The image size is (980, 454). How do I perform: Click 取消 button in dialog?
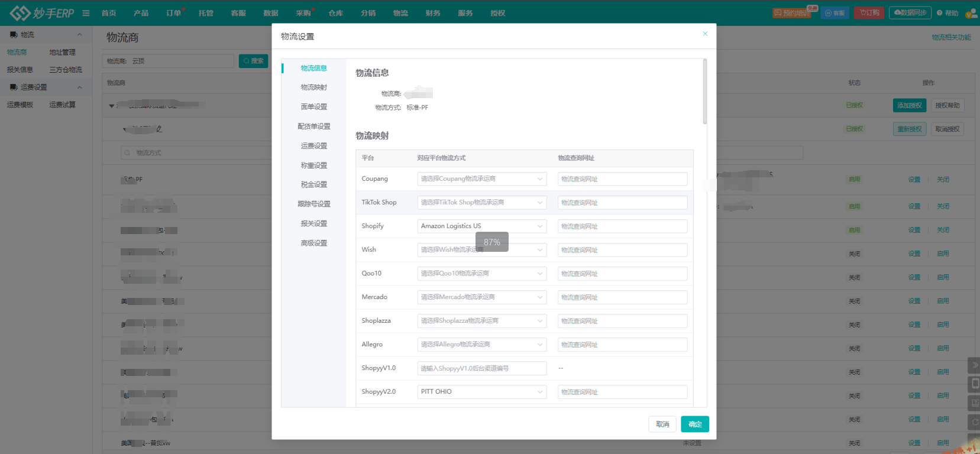click(x=662, y=424)
